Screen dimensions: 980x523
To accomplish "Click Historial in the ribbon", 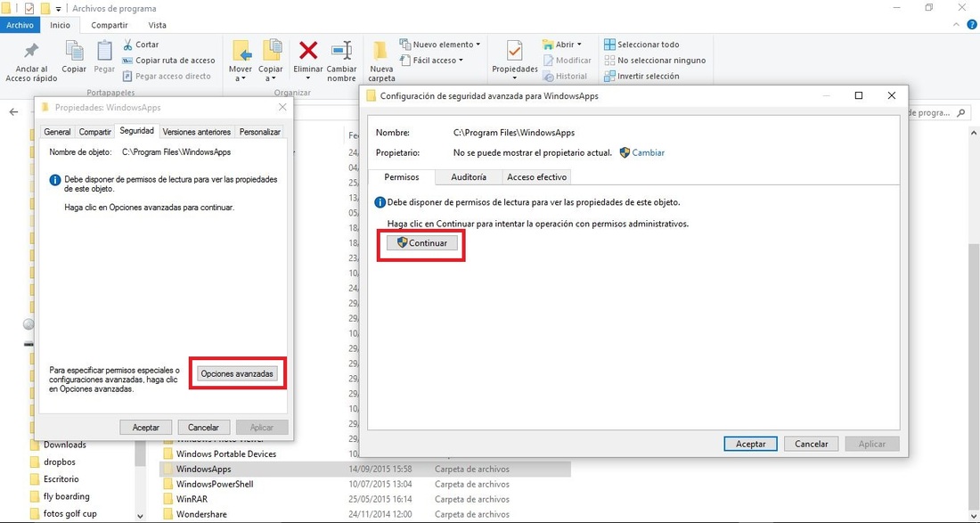I will coord(565,77).
